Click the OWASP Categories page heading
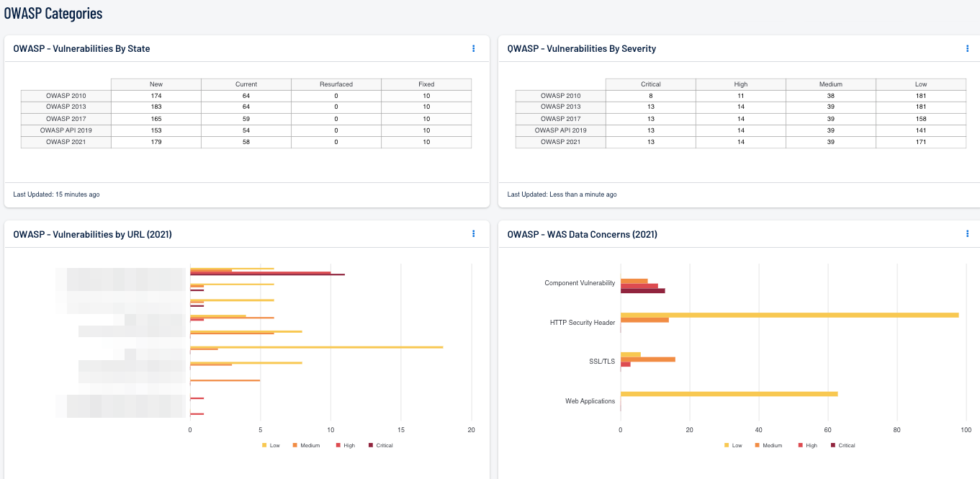980x479 pixels. 53,13
